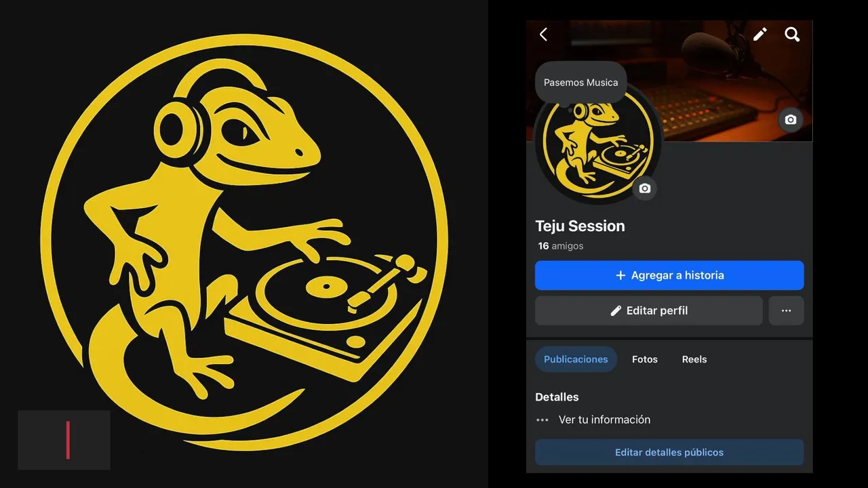
Task: Switch to the Reels tab
Action: pyautogui.click(x=694, y=359)
